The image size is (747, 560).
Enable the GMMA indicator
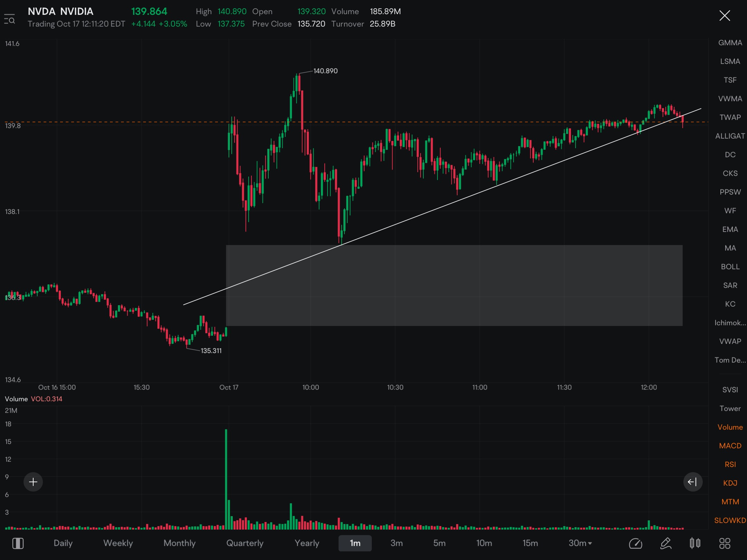730,43
